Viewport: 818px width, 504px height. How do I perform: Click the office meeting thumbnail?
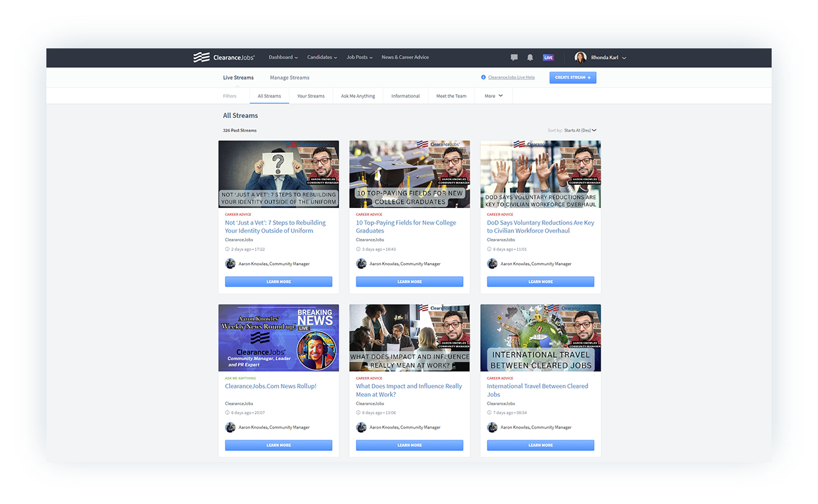[409, 338]
